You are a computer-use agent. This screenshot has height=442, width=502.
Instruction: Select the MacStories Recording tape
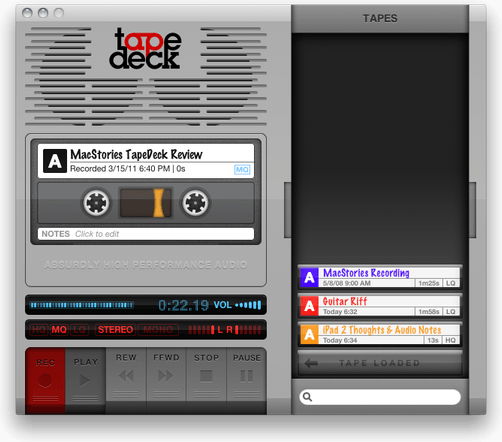(380, 277)
